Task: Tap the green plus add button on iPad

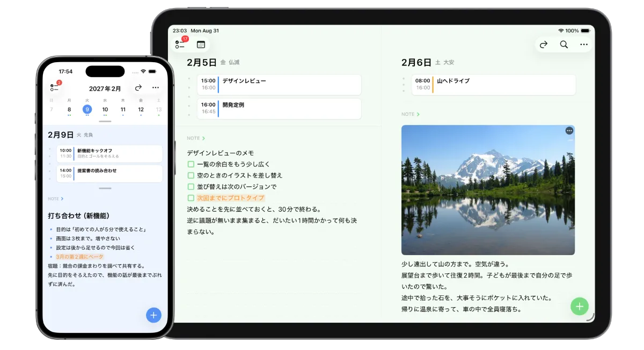Action: (580, 306)
